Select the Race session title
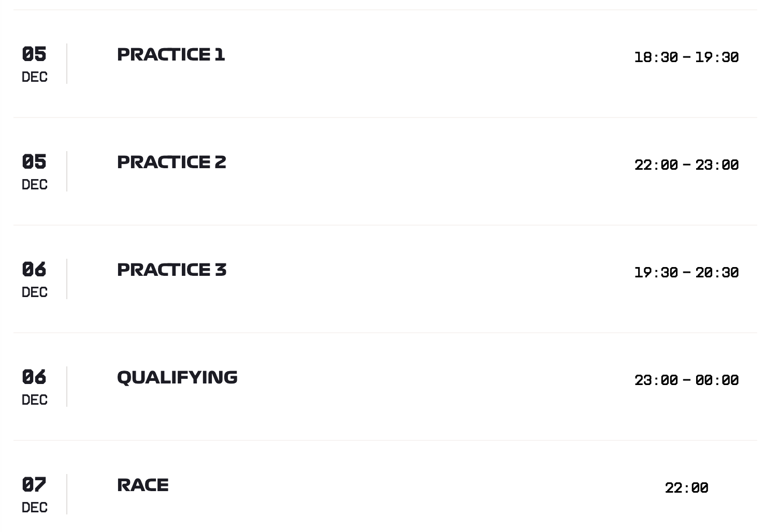Image resolution: width=779 pixels, height=532 pixels. [143, 485]
